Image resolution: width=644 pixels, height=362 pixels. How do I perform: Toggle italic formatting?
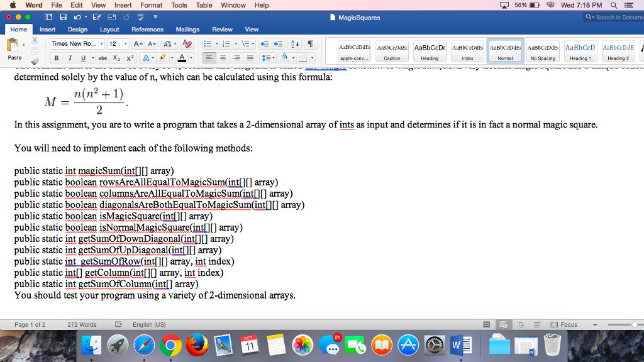click(x=70, y=58)
